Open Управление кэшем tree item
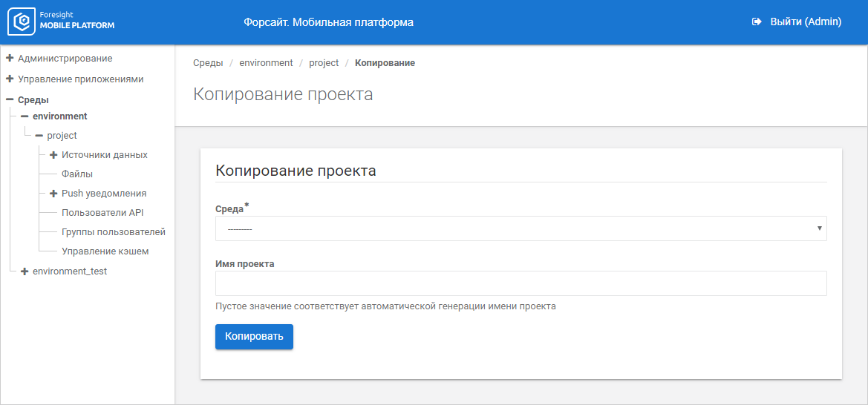 [x=105, y=251]
